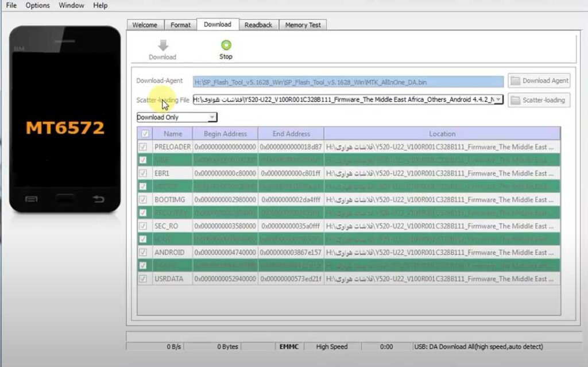
Task: Toggle the select-all checkbox in table header
Action: pos(145,134)
